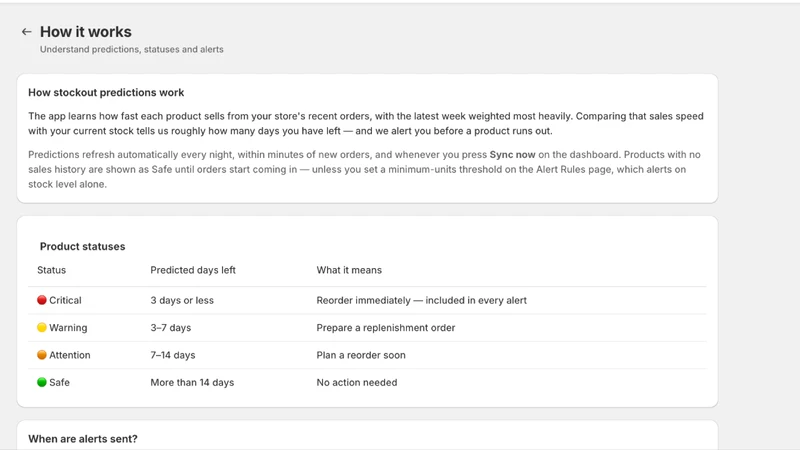This screenshot has width=800, height=450.
Task: Click the 'More than 14 days' cell
Action: pyautogui.click(x=192, y=382)
